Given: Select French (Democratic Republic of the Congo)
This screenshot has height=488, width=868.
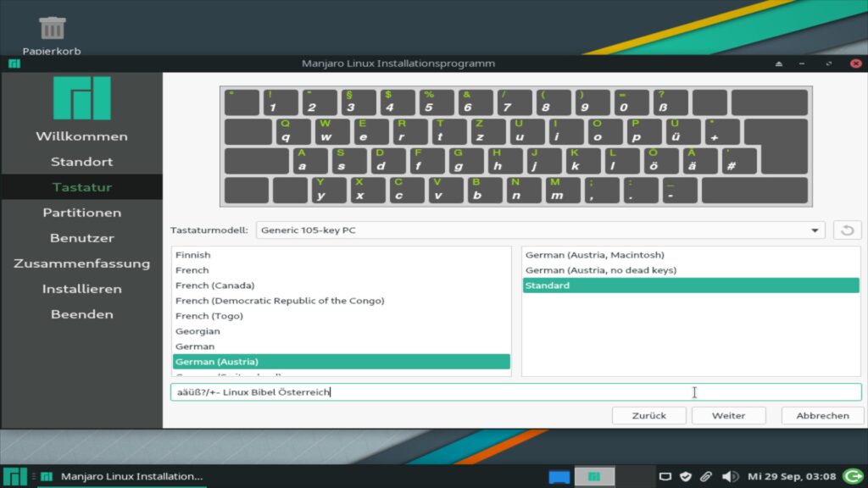Looking at the screenshot, I should pos(341,301).
